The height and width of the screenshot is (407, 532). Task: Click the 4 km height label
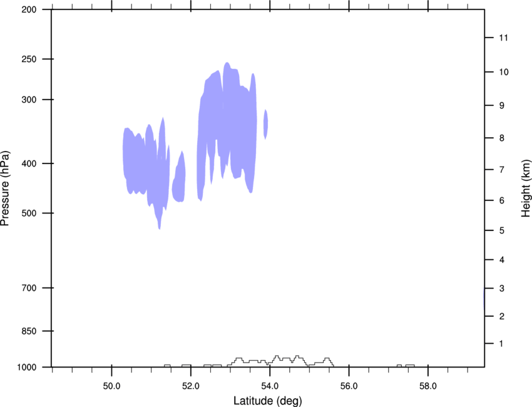click(501, 260)
